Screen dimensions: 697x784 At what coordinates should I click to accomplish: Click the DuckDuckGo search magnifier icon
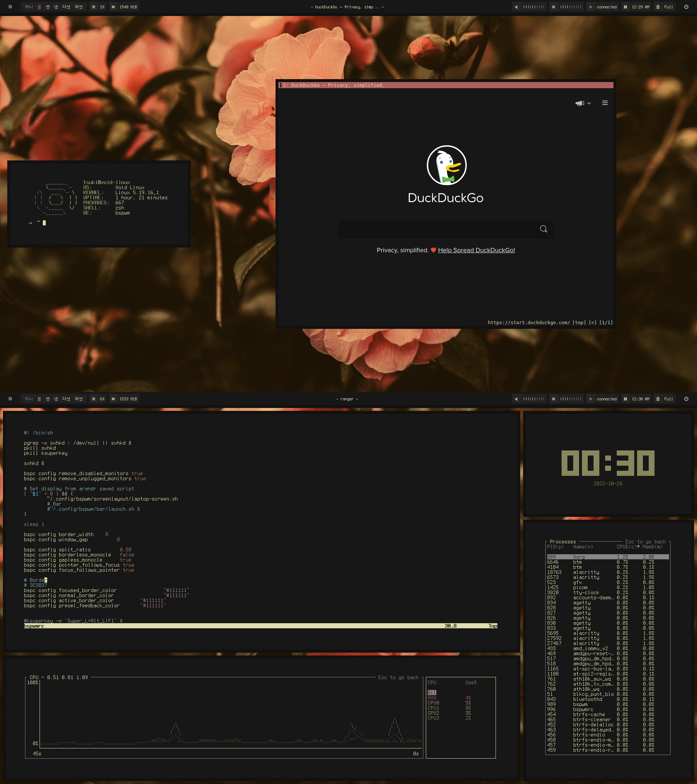[x=543, y=229]
